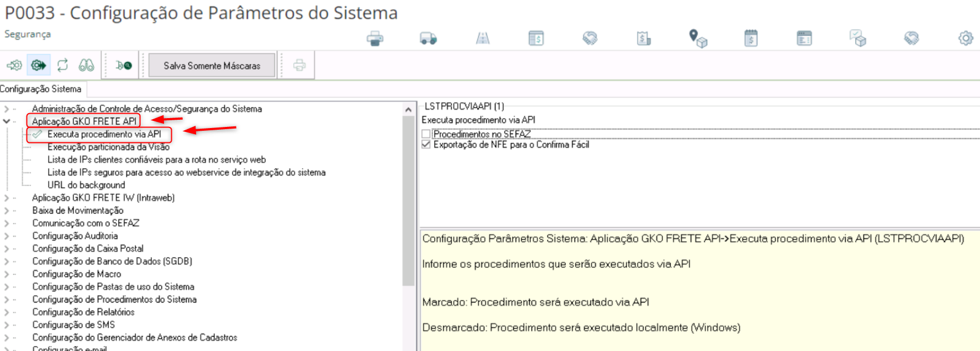980x351 pixels.
Task: Click the window list icon beside the calendar icon
Action: (x=804, y=38)
